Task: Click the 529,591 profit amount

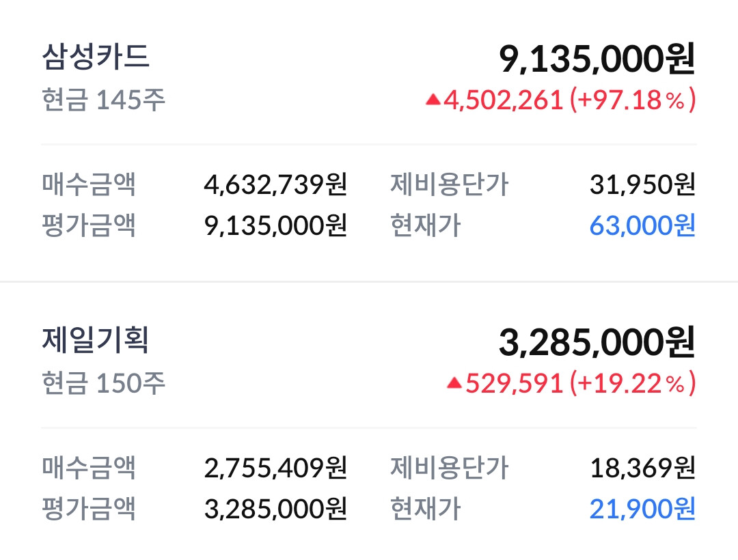Action: pos(515,383)
